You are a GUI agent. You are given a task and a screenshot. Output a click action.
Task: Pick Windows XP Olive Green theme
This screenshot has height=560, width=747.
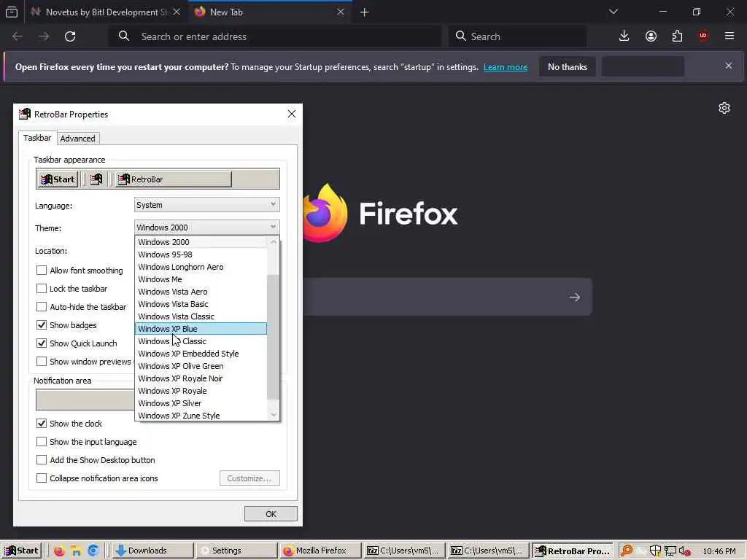tap(201, 366)
